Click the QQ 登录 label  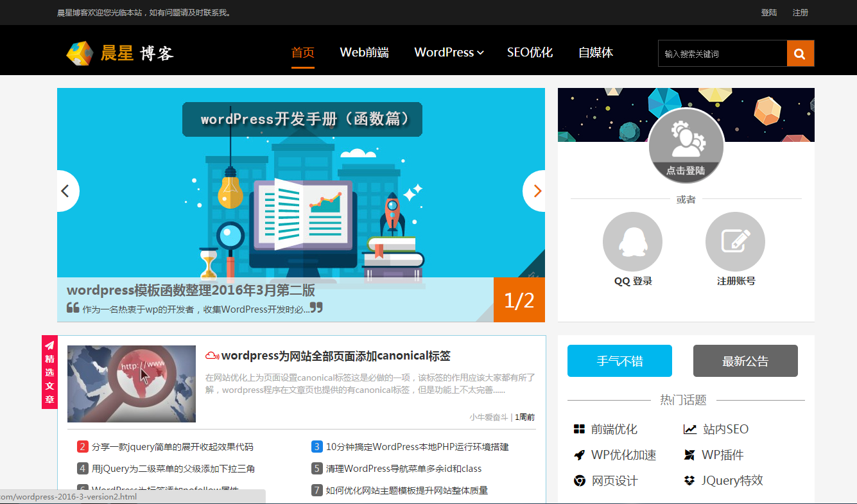click(x=633, y=281)
